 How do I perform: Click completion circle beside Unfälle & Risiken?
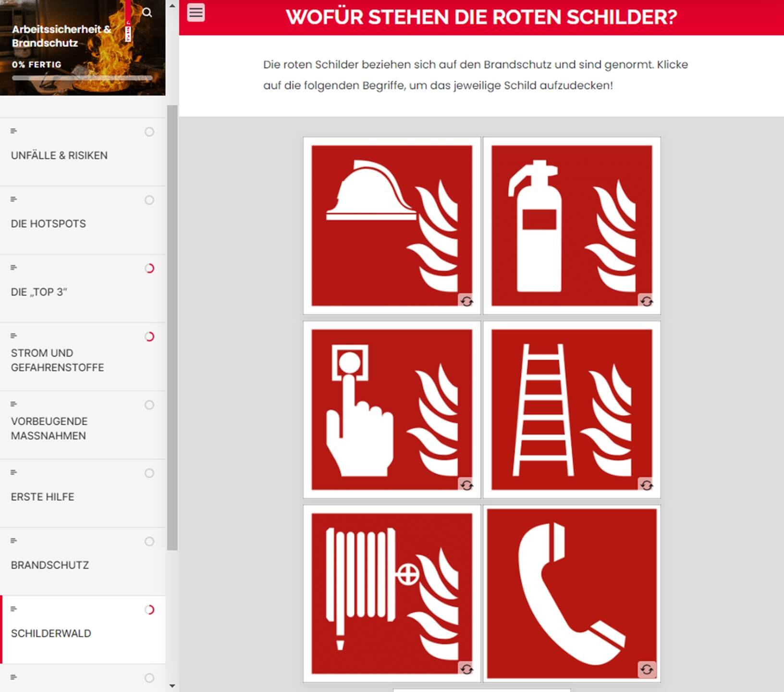(x=149, y=132)
